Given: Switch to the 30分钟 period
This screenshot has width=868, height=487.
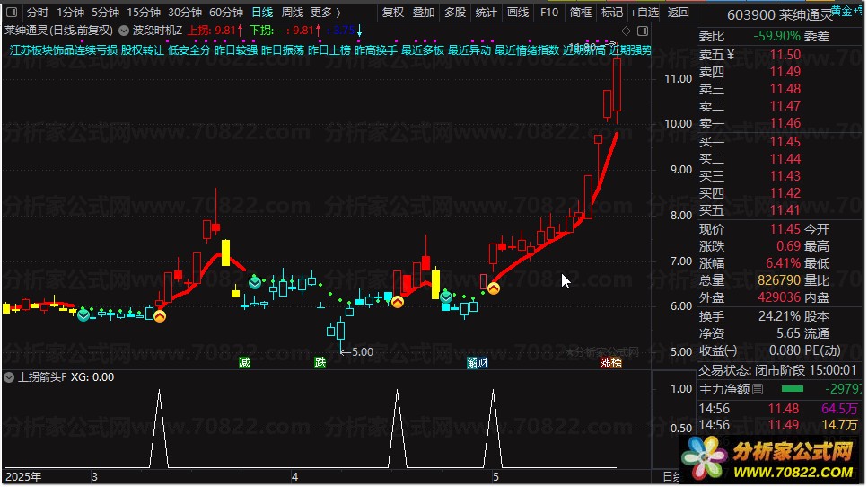Looking at the screenshot, I should click(184, 13).
